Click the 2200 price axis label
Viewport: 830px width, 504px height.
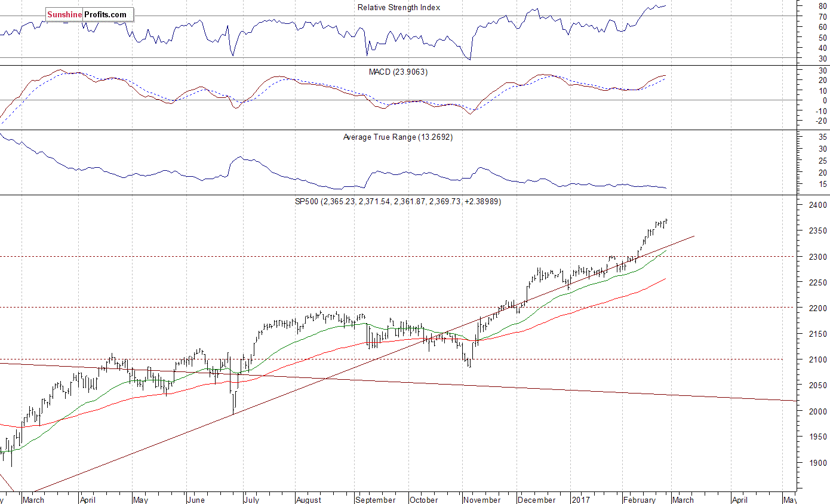click(818, 308)
